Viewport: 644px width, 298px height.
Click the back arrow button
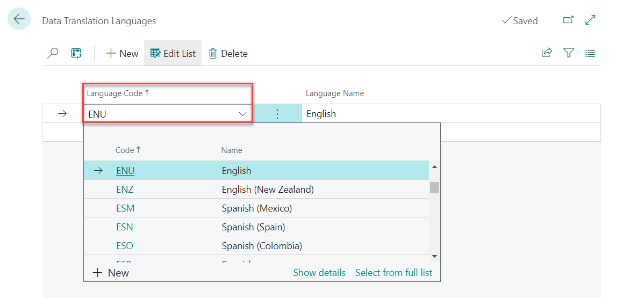pos(19,19)
